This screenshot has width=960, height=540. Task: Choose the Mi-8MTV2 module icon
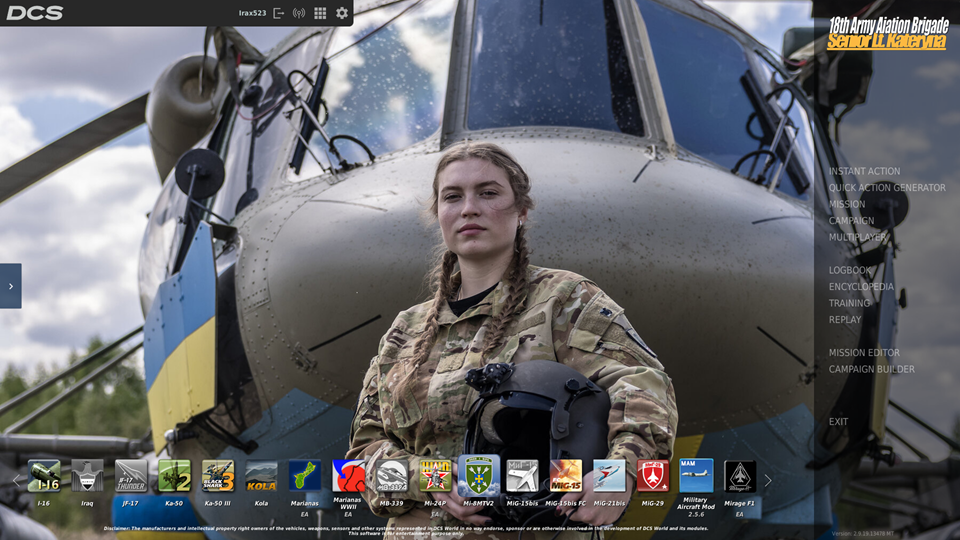[479, 476]
